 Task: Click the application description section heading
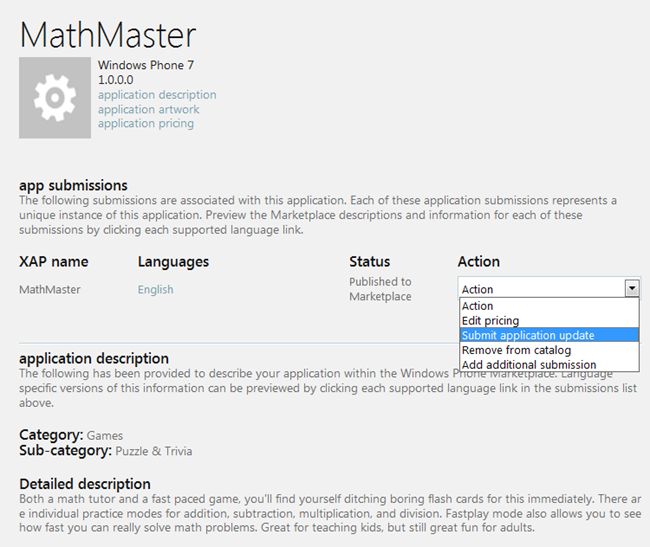(94, 358)
